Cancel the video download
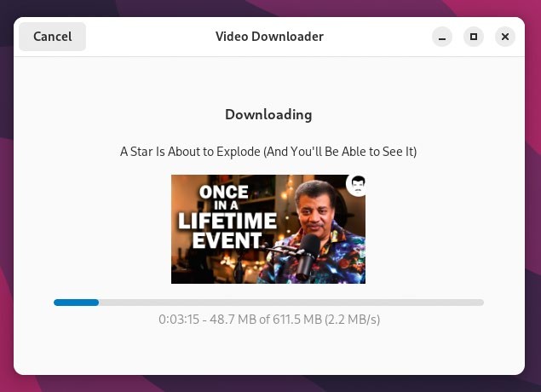The height and width of the screenshot is (392, 541). pyautogui.click(x=53, y=37)
